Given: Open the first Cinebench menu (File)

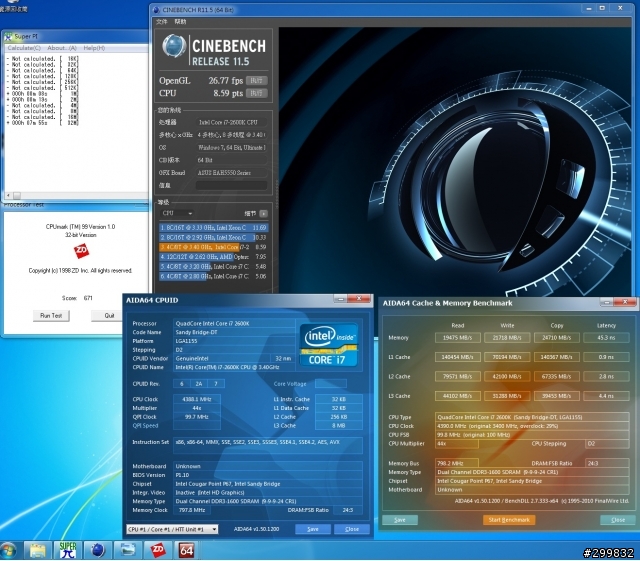Looking at the screenshot, I should click(x=162, y=22).
